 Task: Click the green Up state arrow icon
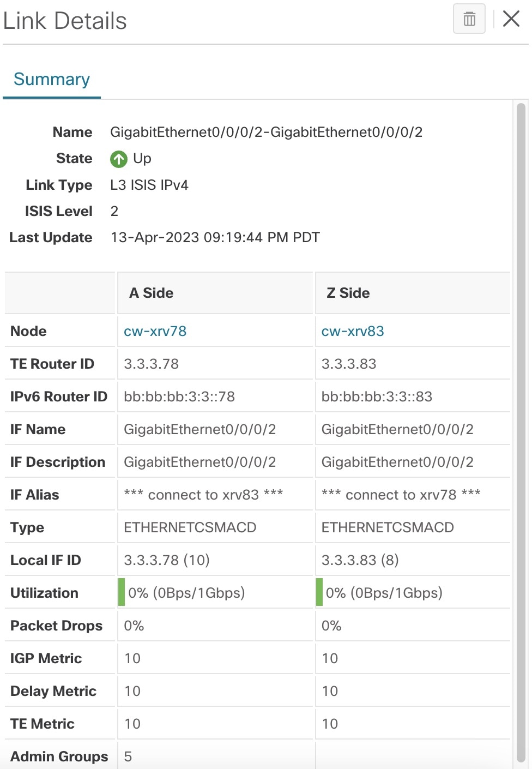pos(118,159)
